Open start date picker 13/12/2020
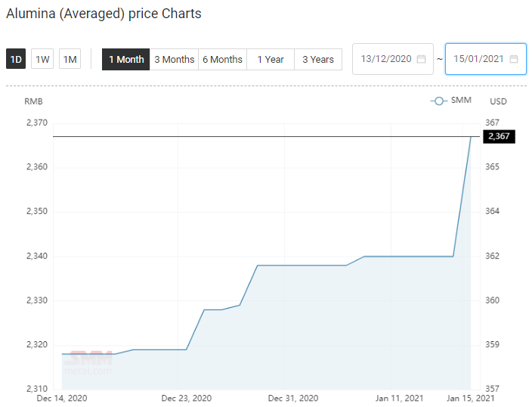 393,59
